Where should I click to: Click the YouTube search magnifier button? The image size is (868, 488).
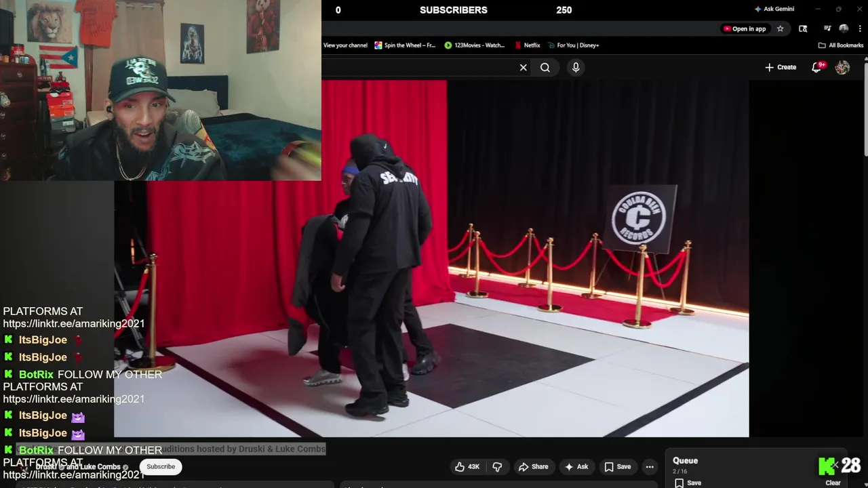click(x=545, y=67)
